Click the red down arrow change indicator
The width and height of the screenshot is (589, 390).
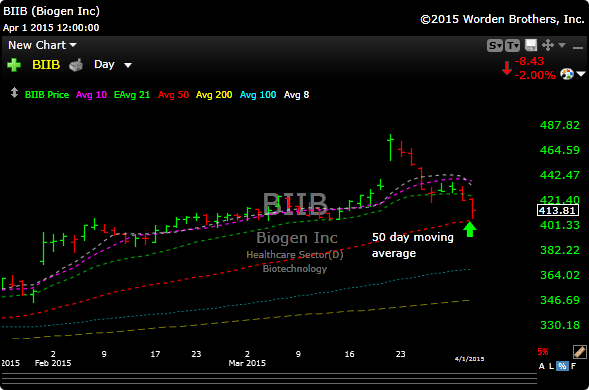click(x=507, y=68)
